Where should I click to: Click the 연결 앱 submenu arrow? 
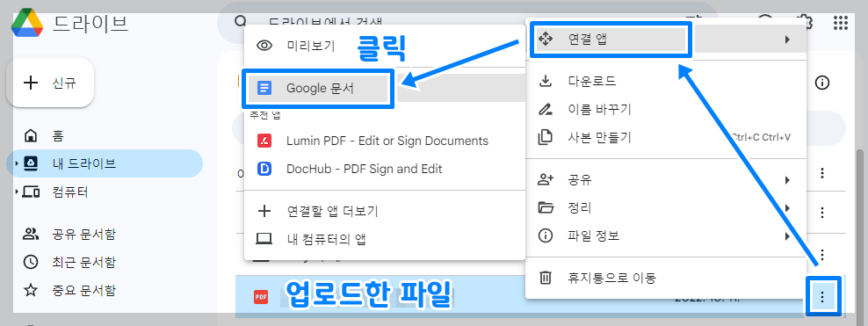pos(787,40)
